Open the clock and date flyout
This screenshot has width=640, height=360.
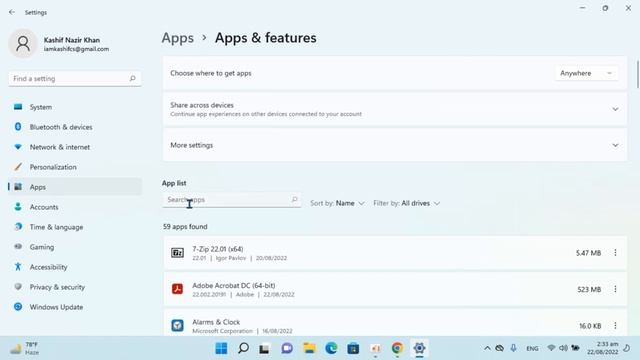click(602, 348)
